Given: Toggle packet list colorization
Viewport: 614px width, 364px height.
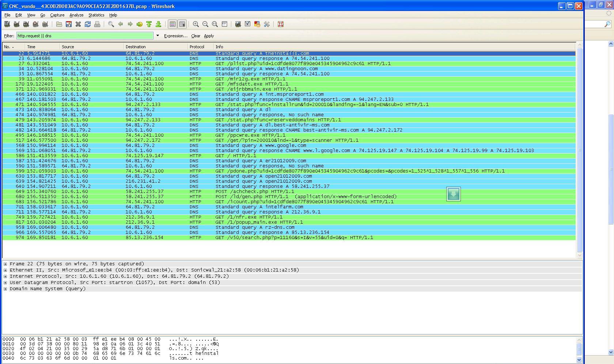Looking at the screenshot, I should 172,24.
